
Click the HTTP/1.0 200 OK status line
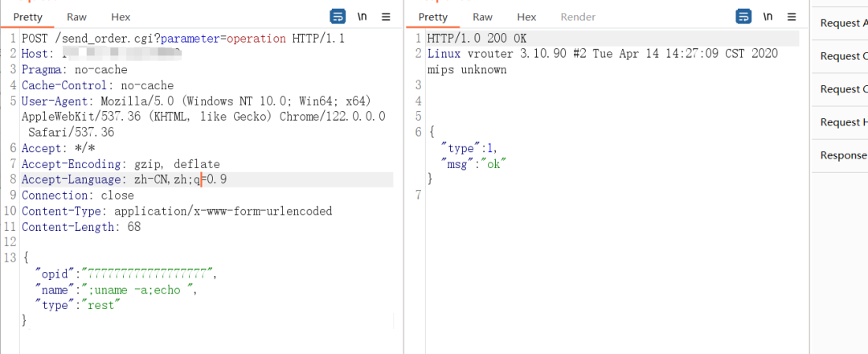click(477, 39)
